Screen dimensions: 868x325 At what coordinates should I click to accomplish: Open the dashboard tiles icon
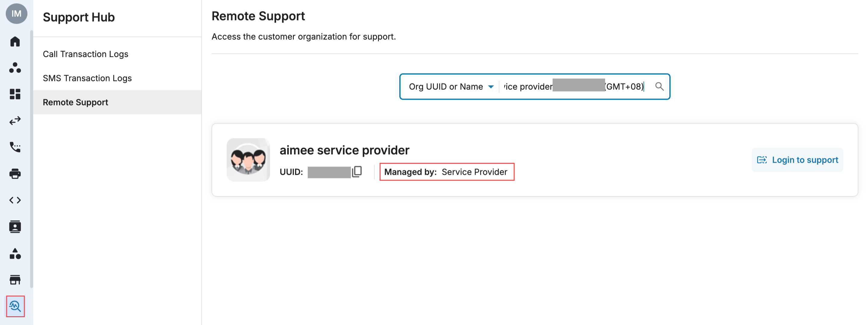pos(15,94)
